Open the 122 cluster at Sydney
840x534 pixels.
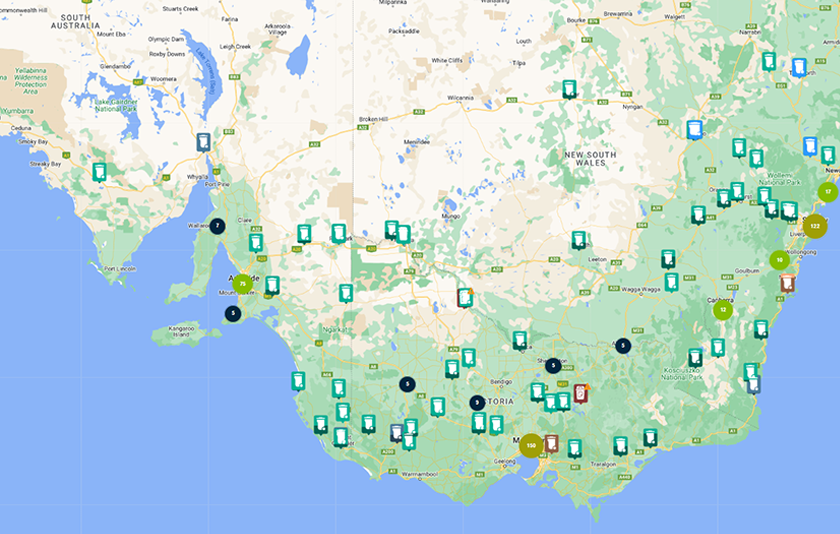pyautogui.click(x=815, y=226)
